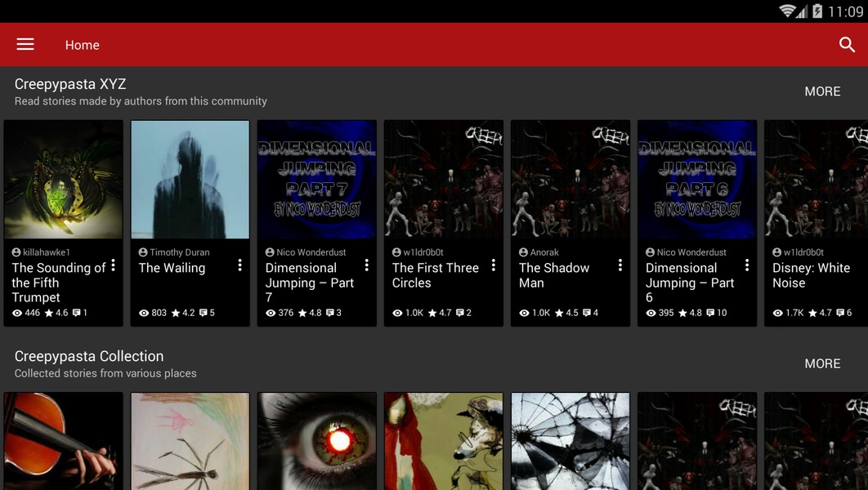Show MORE stories in Creepypasta Collection

pos(822,363)
